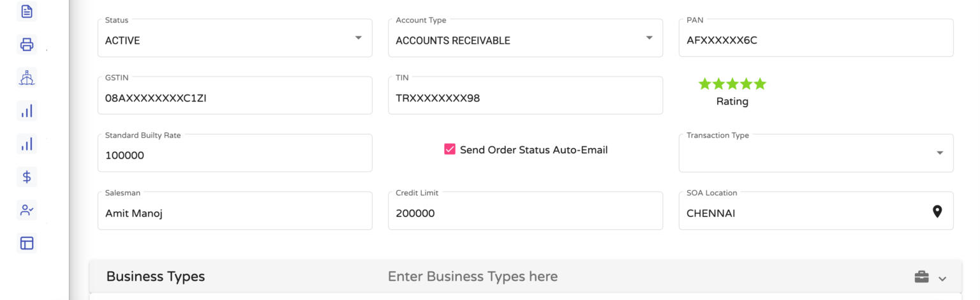
Task: Open the Status dropdown showing ACTIVE
Action: 235,38
